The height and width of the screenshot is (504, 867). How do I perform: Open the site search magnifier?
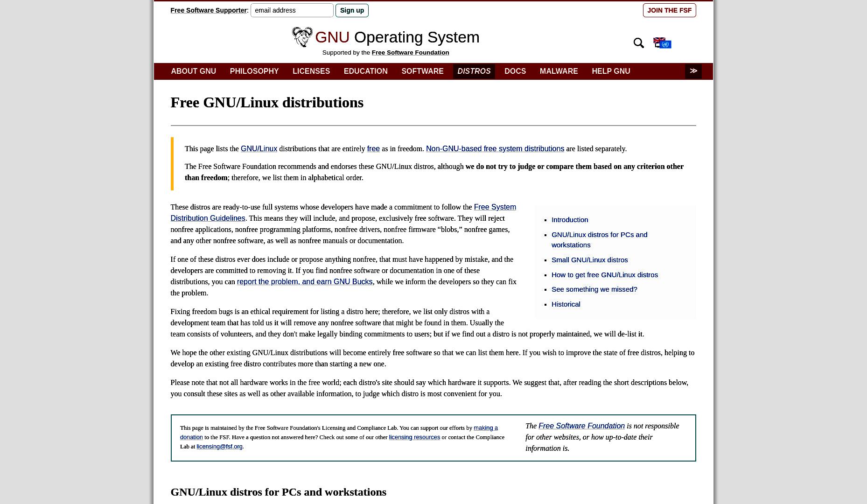pos(639,43)
